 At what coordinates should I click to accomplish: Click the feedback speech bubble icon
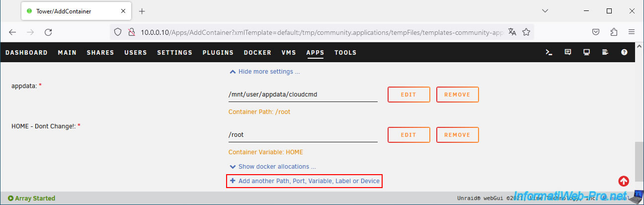(568, 52)
